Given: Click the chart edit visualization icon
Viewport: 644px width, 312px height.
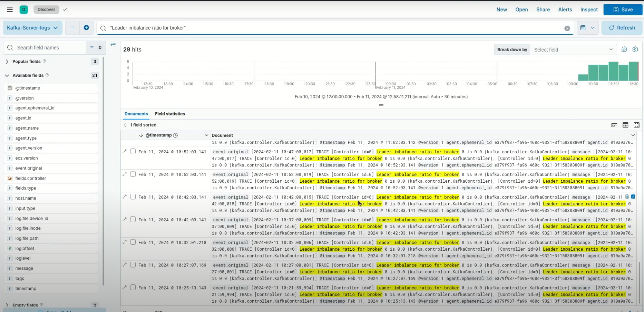Looking at the screenshot, I should pyautogui.click(x=624, y=49).
